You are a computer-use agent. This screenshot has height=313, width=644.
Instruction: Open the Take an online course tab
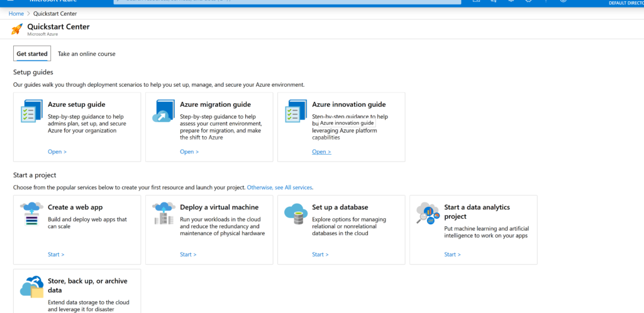pyautogui.click(x=87, y=54)
